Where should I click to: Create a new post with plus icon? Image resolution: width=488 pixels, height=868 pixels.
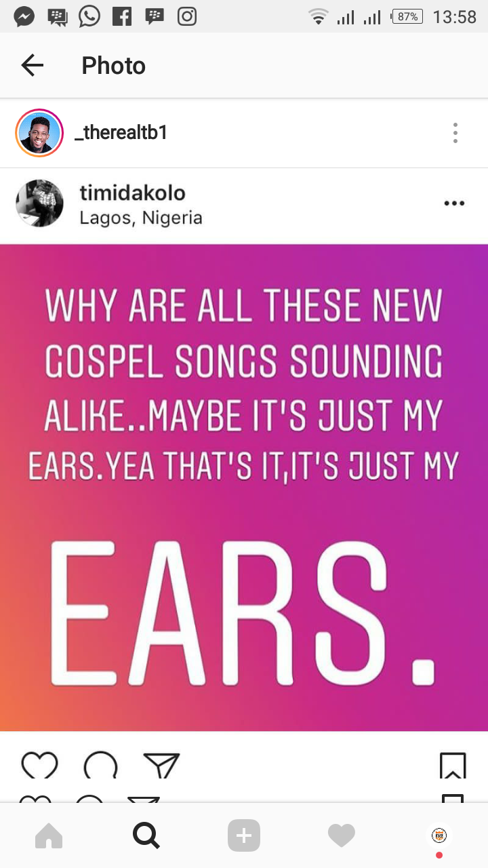tap(244, 835)
